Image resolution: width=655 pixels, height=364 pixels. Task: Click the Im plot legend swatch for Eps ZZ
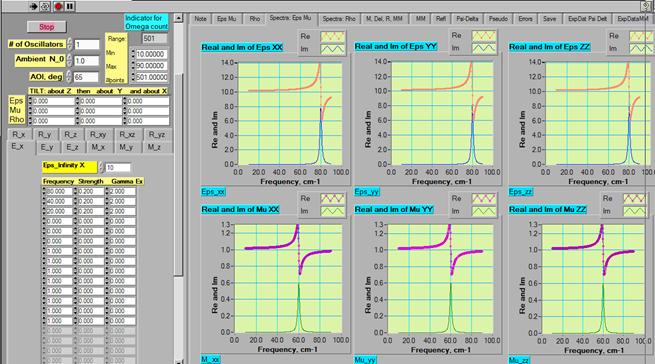(x=641, y=48)
